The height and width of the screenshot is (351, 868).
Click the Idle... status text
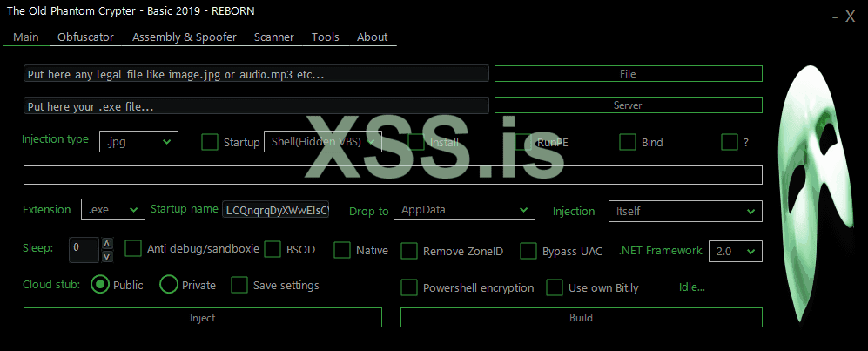tap(692, 287)
